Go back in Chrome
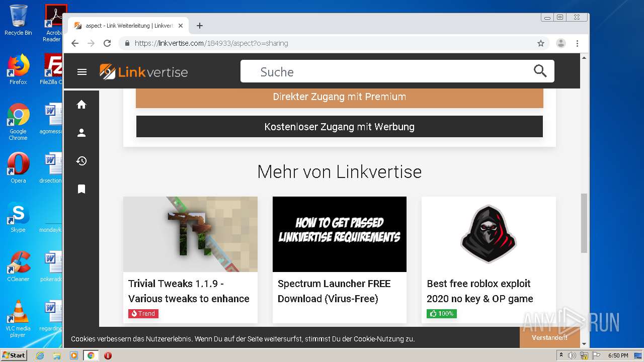644x362 pixels. [x=75, y=43]
